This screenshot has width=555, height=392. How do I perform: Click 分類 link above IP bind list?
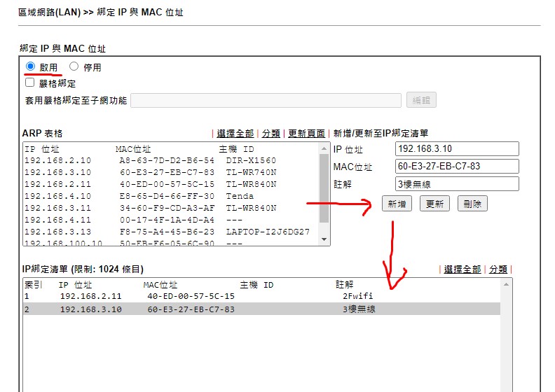click(x=498, y=269)
